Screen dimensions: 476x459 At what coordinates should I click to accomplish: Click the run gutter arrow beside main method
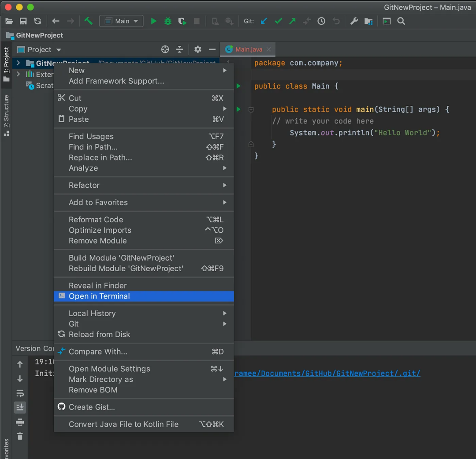pyautogui.click(x=238, y=109)
